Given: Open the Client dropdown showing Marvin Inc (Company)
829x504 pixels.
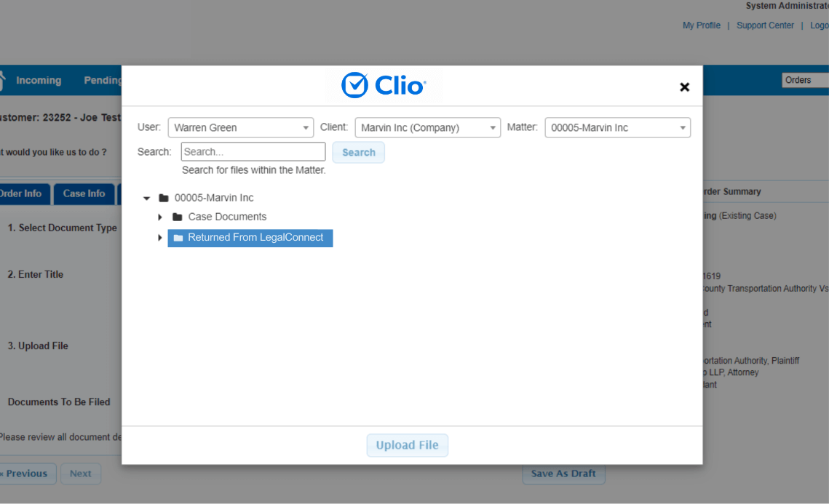Looking at the screenshot, I should [x=427, y=128].
